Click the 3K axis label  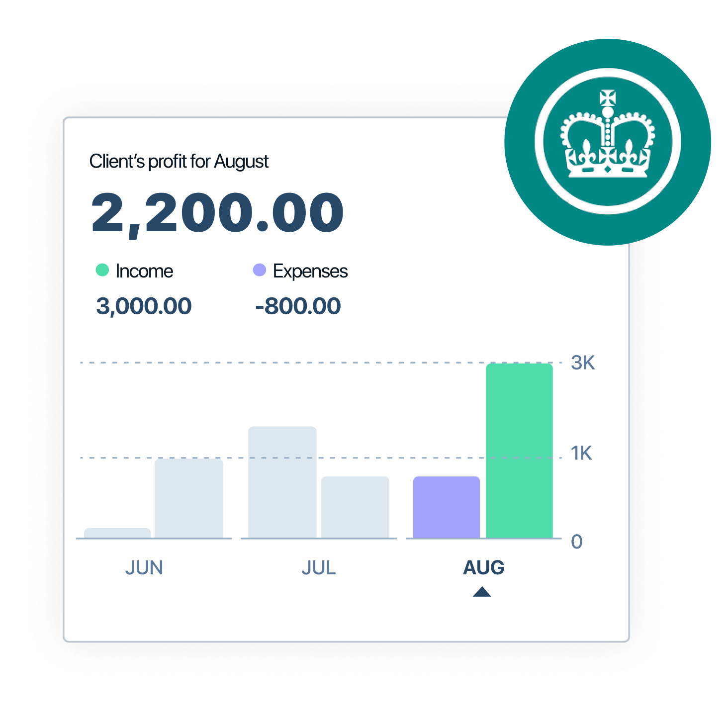583,363
